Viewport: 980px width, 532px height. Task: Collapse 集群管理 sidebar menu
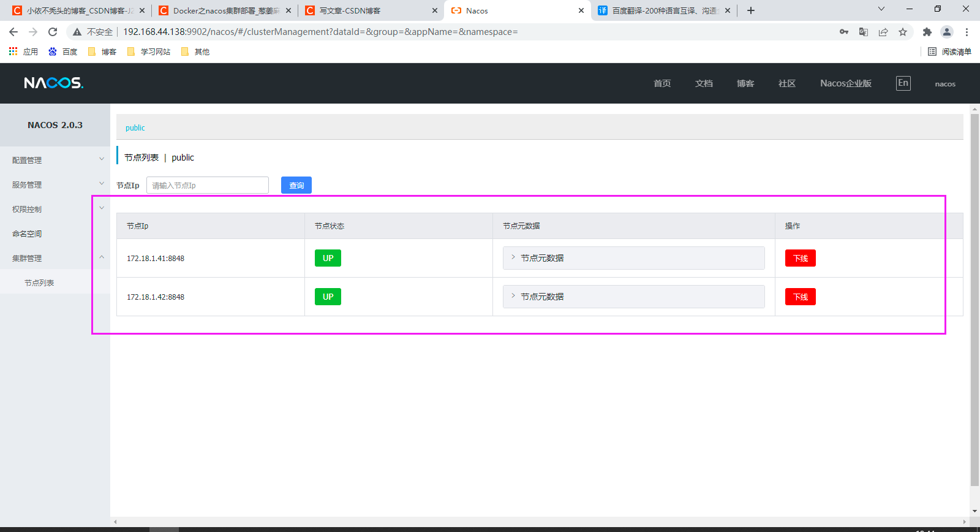[55, 258]
